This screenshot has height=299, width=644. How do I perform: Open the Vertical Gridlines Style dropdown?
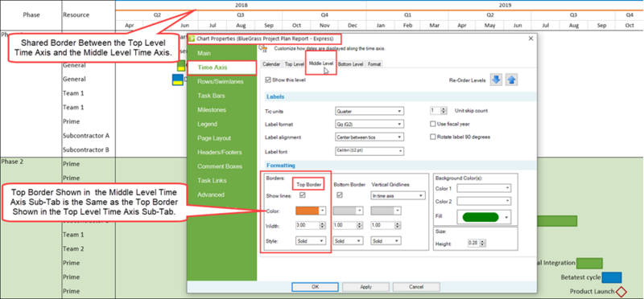[x=386, y=241]
